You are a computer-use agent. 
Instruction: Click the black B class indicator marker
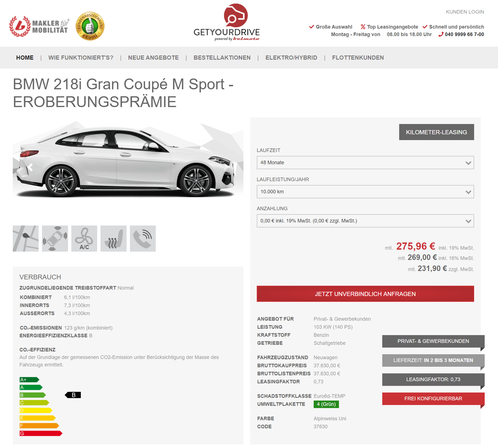tap(73, 395)
